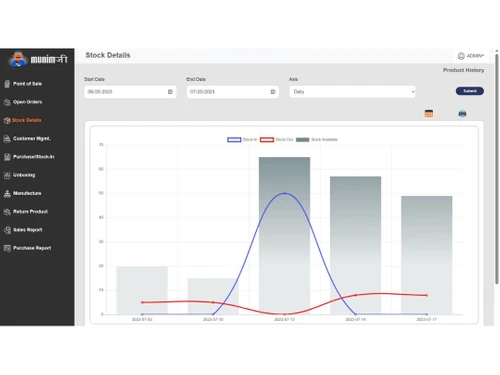The height and width of the screenshot is (375, 500).
Task: Open the Unboxing menu item
Action: click(x=24, y=175)
